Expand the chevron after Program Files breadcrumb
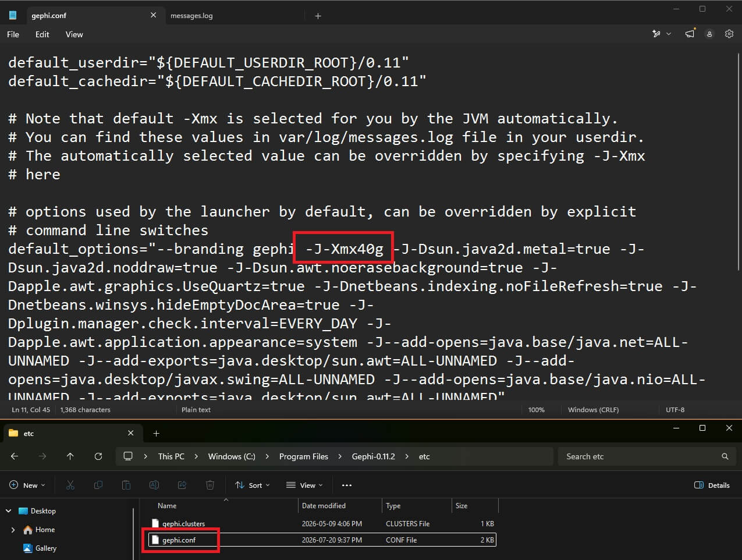 [x=340, y=456]
